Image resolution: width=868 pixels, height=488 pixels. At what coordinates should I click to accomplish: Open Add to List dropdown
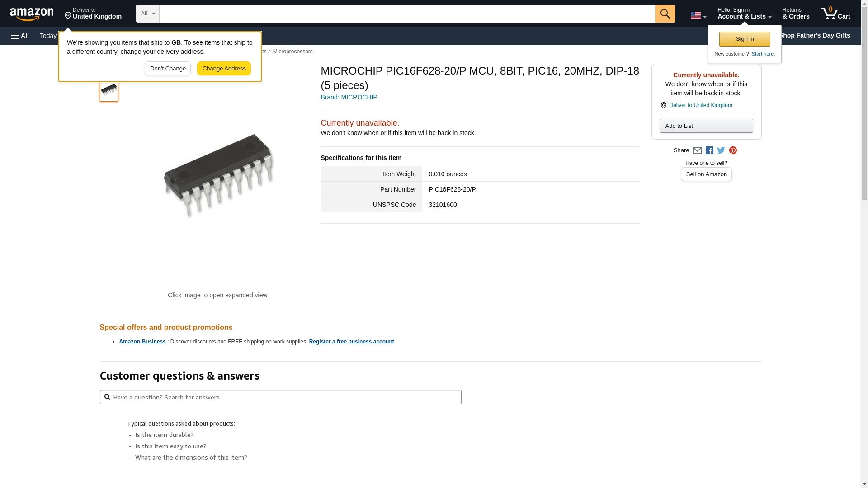coord(706,126)
